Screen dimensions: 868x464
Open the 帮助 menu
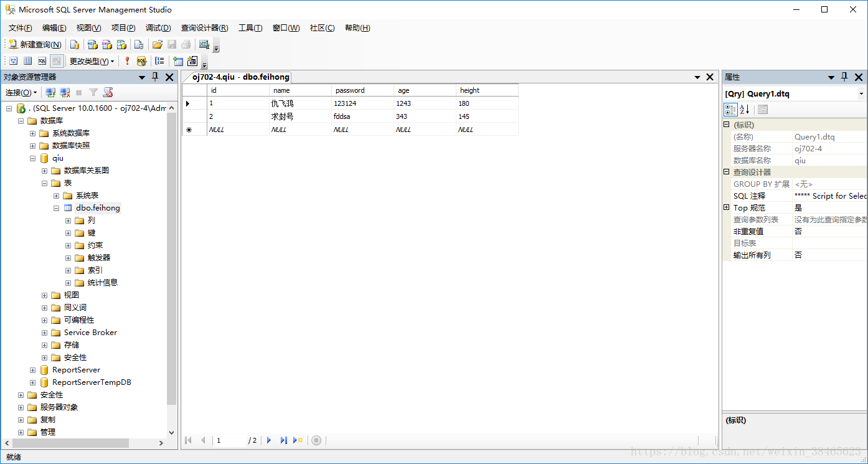357,28
